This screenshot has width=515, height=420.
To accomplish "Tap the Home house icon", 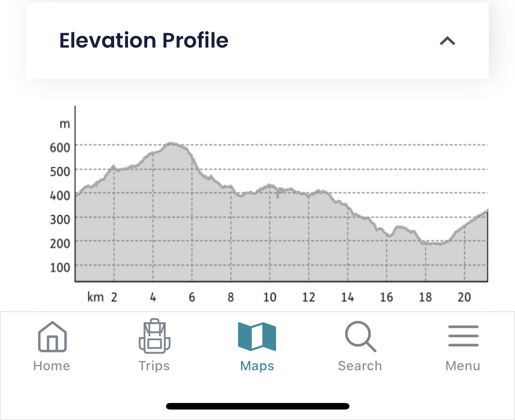I will (x=52, y=336).
